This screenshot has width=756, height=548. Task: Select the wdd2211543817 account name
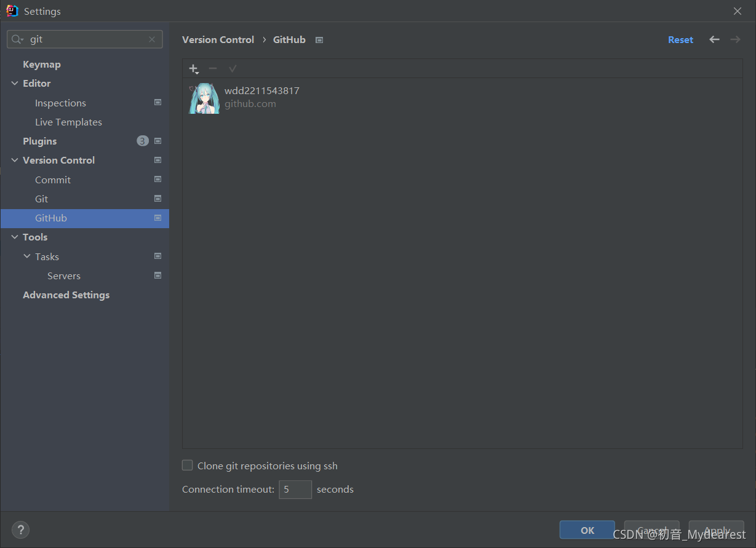pyautogui.click(x=262, y=90)
